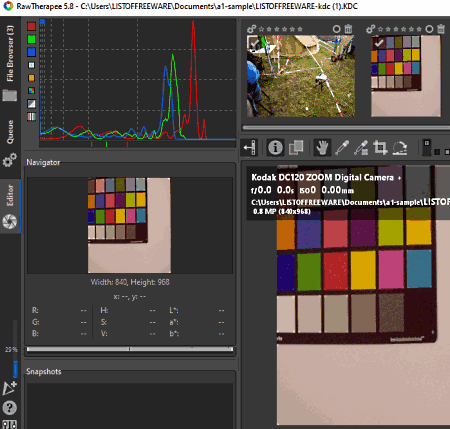Image resolution: width=450 pixels, height=429 pixels.
Task: Click the color label circle on grass thumbnail
Action: (x=337, y=29)
